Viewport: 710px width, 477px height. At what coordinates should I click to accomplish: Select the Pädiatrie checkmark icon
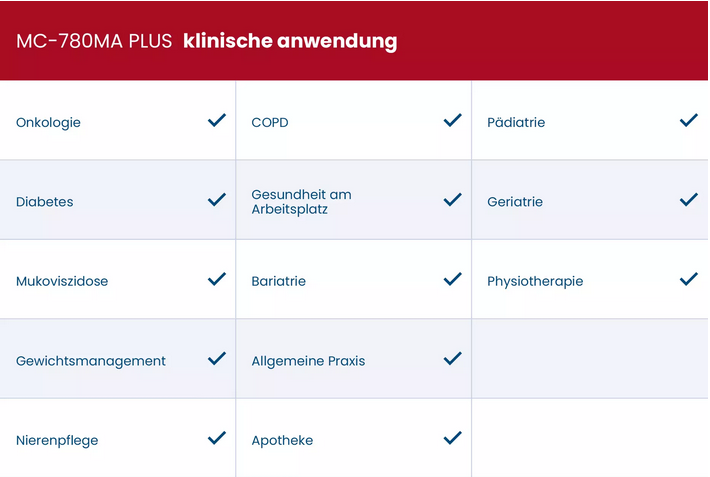point(689,120)
